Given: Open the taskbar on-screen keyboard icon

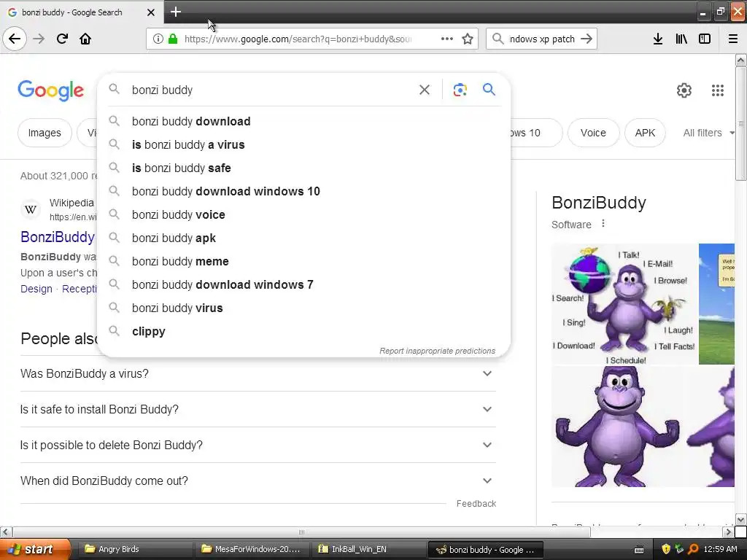Looking at the screenshot, I should [639, 550].
